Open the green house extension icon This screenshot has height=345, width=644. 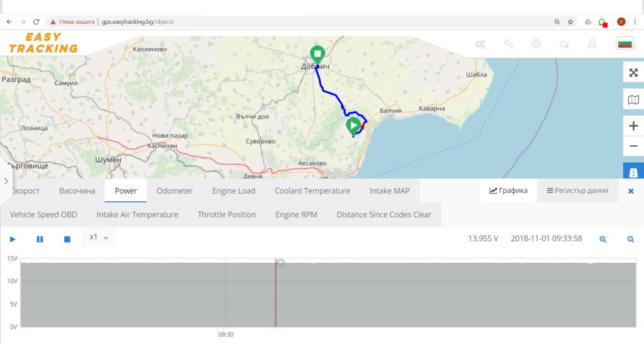tap(602, 22)
